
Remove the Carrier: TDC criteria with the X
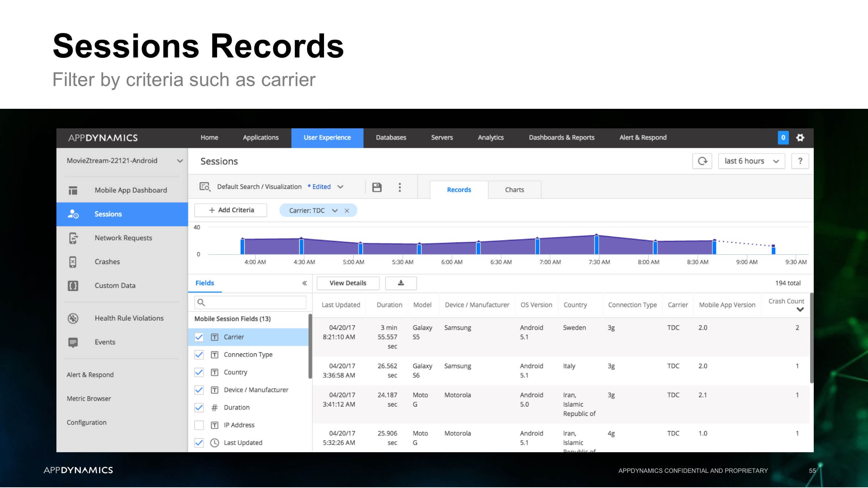coord(347,211)
